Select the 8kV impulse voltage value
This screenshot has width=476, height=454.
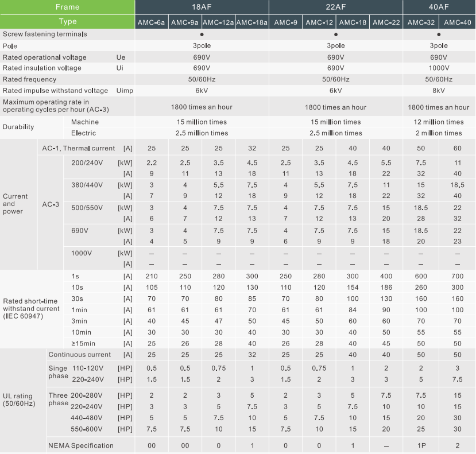[x=439, y=91]
